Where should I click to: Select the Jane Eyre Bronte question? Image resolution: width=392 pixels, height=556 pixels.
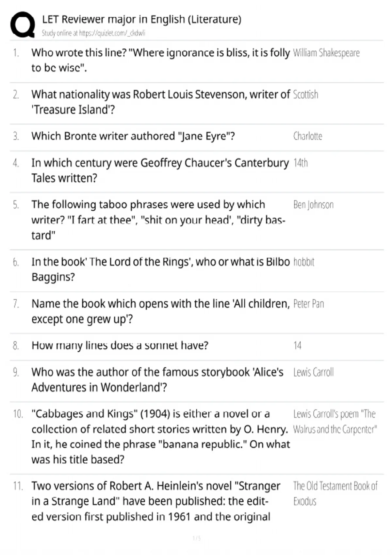(x=133, y=136)
